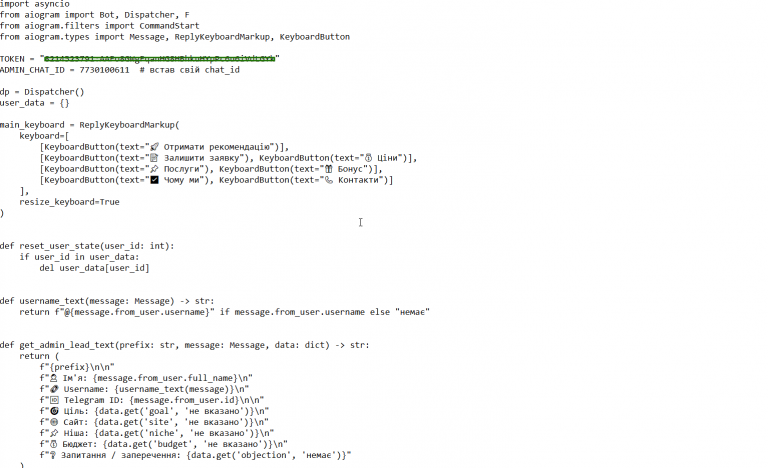
Task: Click the import asyncio line
Action: pos(35,4)
